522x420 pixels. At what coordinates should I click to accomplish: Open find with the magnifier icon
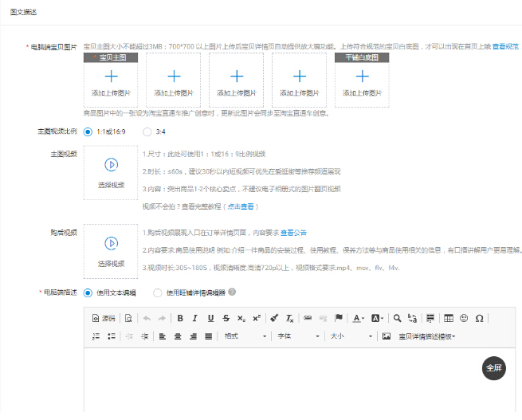point(397,318)
